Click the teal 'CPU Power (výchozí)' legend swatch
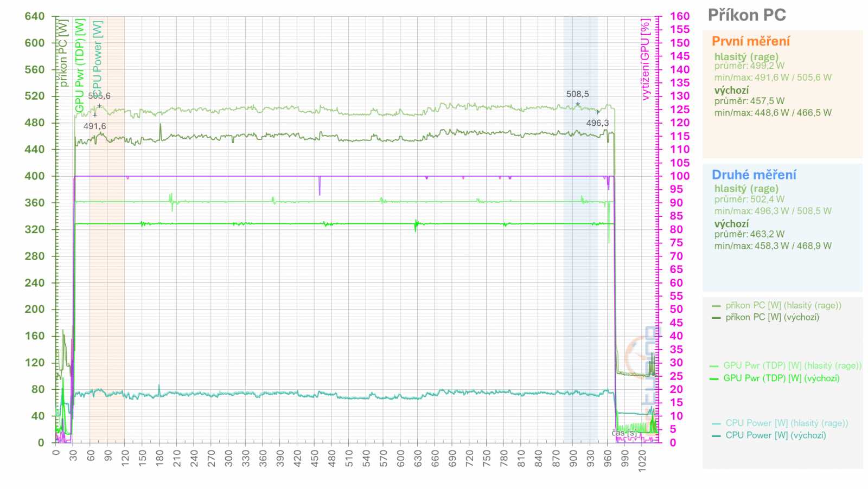Screen dimensions: 868x489 pos(716,436)
